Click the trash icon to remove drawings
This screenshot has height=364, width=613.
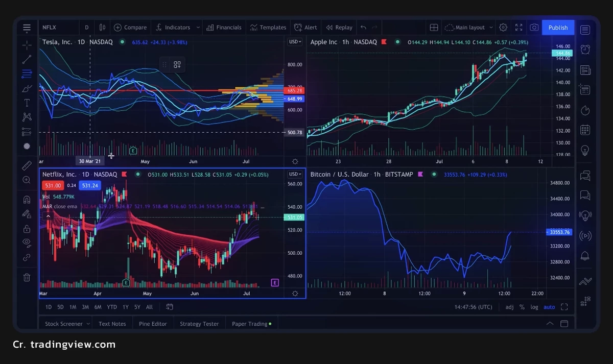27,277
